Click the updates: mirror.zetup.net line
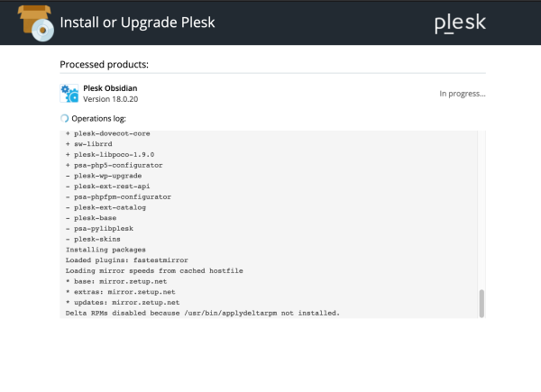This screenshot has height=392, width=541. click(x=123, y=303)
